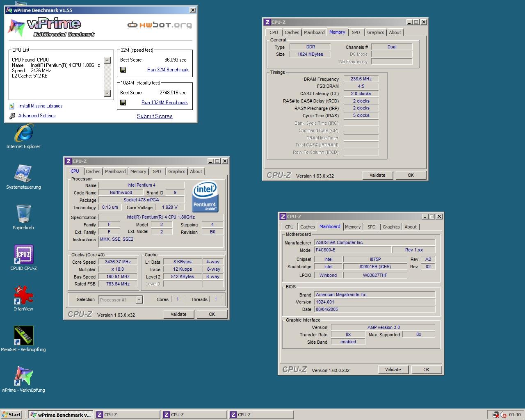
Task: Close the wPrime Benchmark window
Action: 192,10
